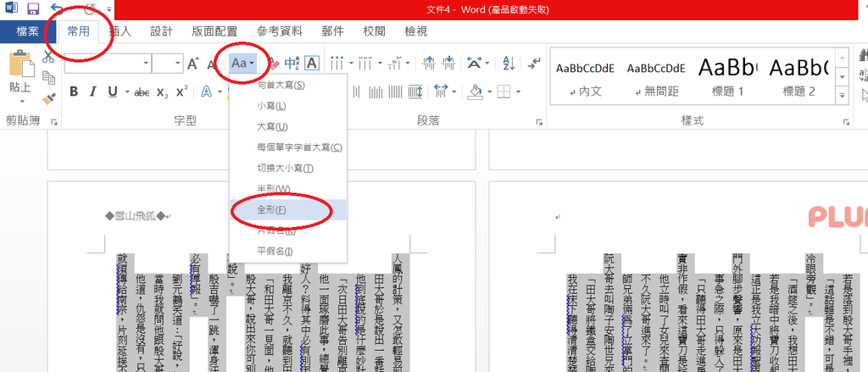Image resolution: width=868 pixels, height=372 pixels.
Task: Clear all formatting with the eraser icon
Action: point(274,64)
